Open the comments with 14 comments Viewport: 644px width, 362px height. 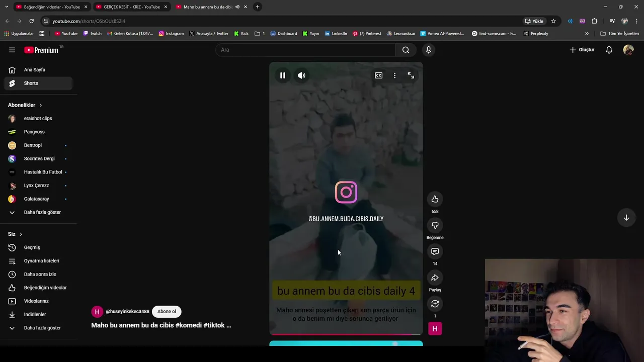435,251
